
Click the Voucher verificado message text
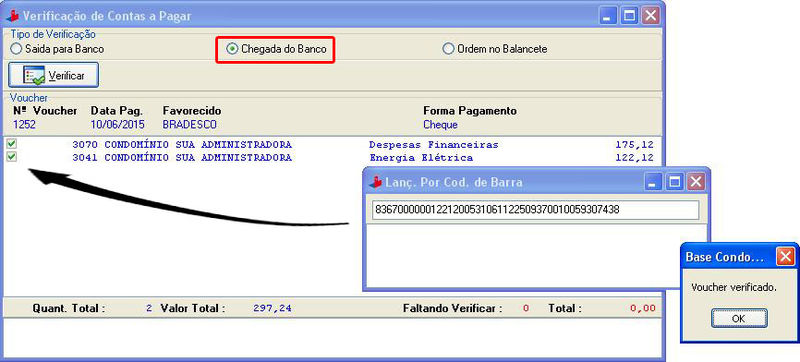tap(734, 288)
